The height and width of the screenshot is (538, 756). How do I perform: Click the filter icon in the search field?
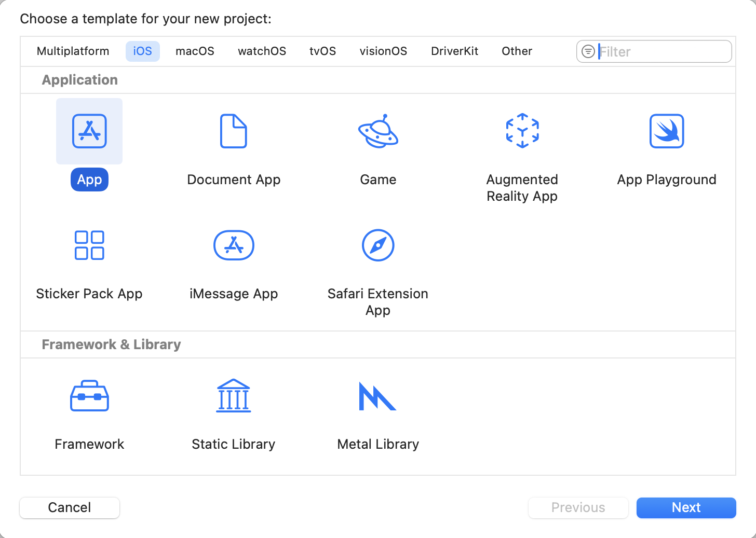pos(588,51)
